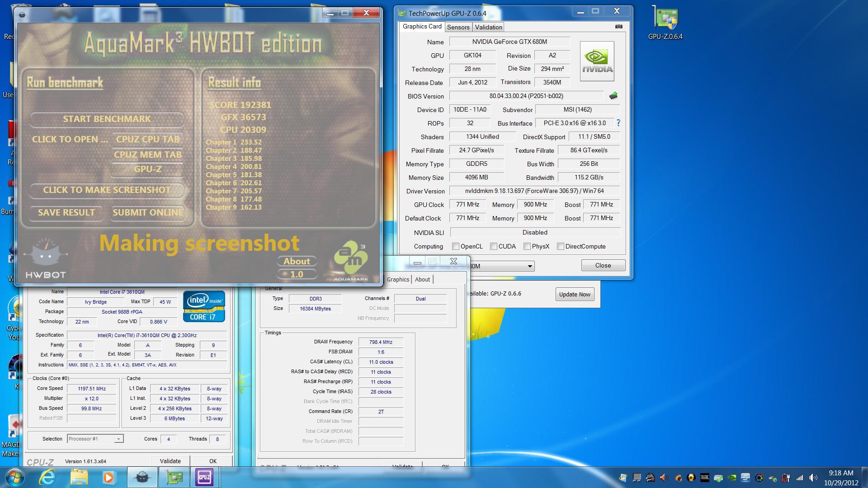
Task: Select the AquaMark HWBOT taskbar button
Action: (x=142, y=477)
